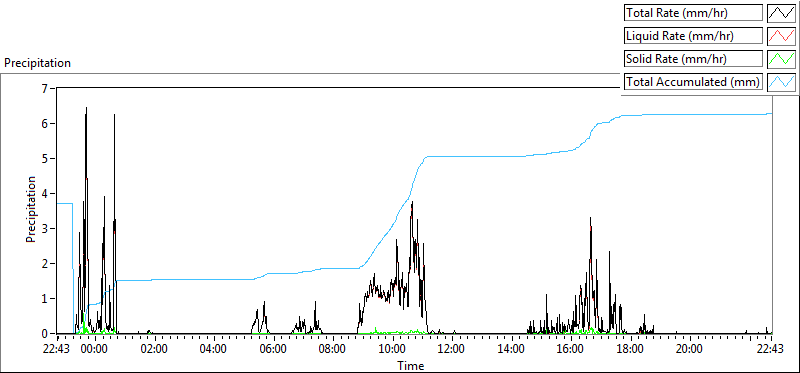Viewport: 800px width, 373px height.
Task: Click the tallest rate spike near 00:00
Action: point(86,109)
